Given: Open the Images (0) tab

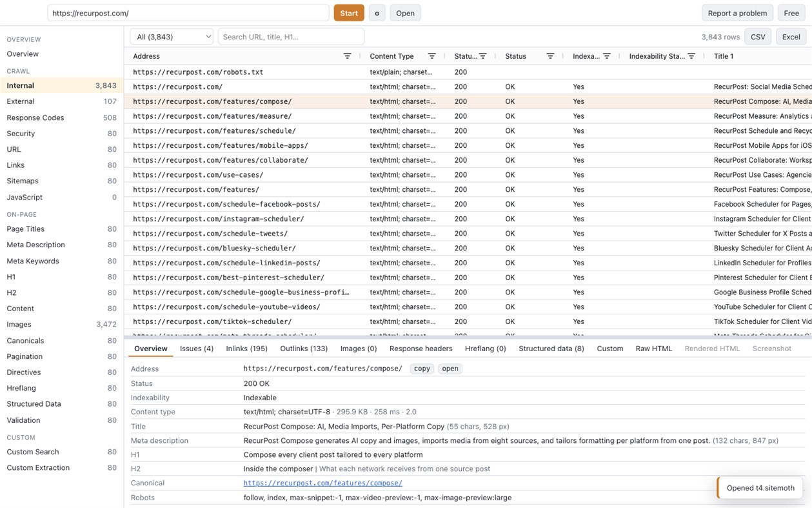Looking at the screenshot, I should (359, 349).
